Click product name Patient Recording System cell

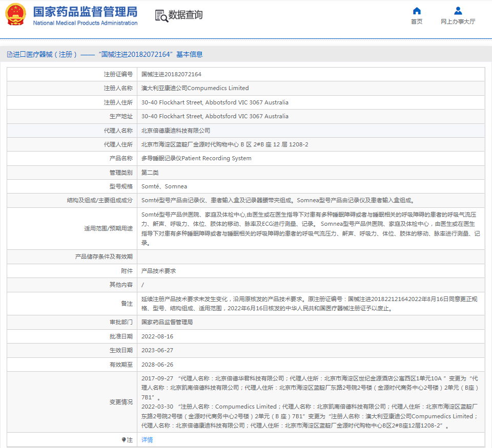[x=196, y=158]
